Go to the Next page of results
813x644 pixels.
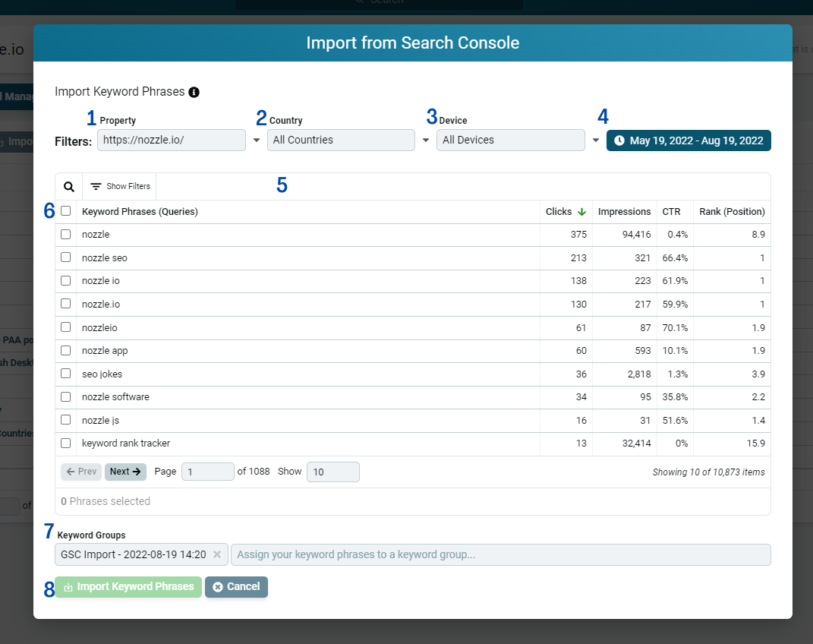tap(125, 472)
